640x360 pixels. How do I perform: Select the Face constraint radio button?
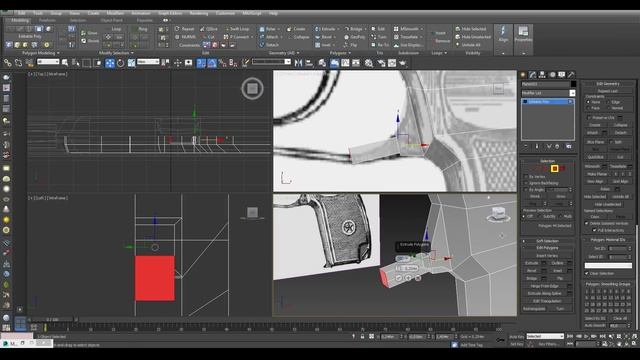pos(588,108)
